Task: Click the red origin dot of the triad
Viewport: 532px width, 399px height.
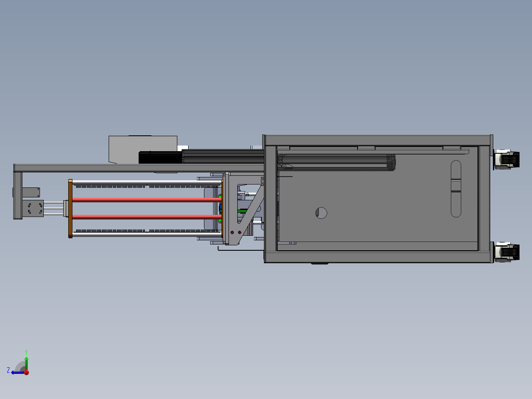Action: (27, 372)
